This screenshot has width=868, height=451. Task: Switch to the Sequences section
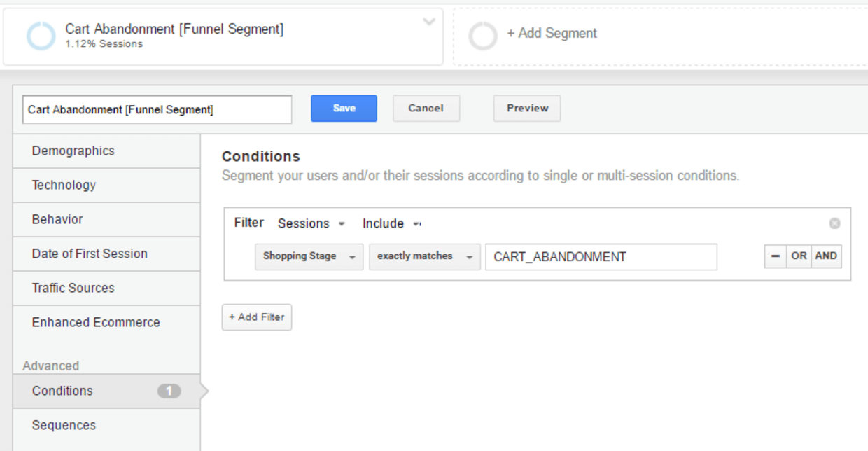coord(106,426)
